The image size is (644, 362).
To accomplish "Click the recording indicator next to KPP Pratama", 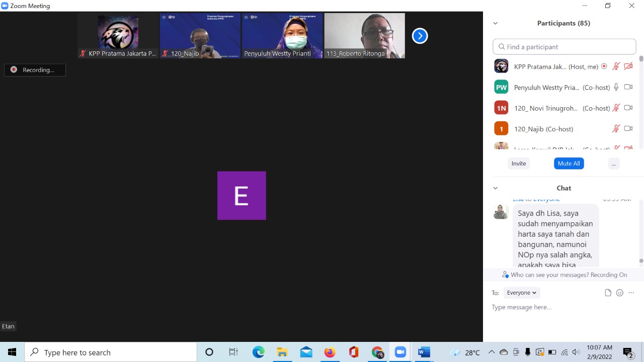I will (604, 66).
